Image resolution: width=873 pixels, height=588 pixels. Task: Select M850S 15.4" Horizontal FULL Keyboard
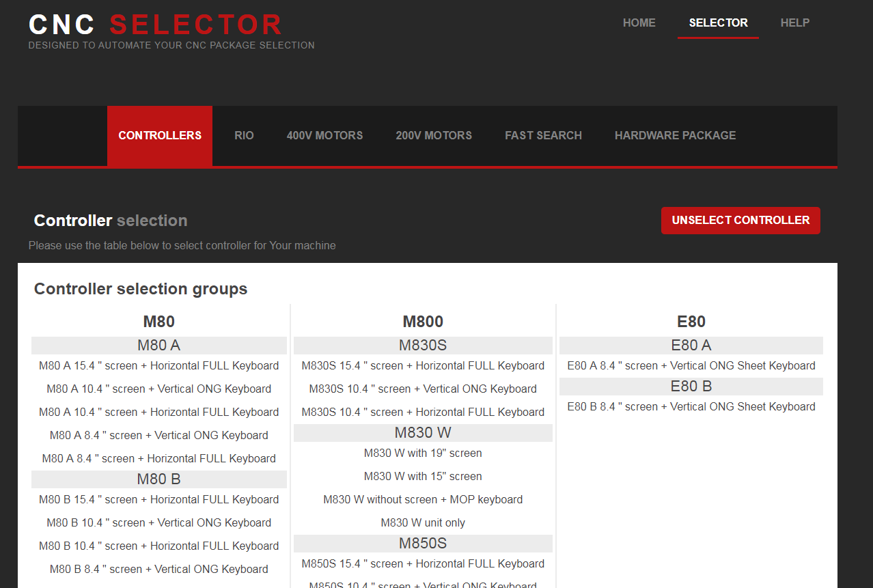[423, 563]
